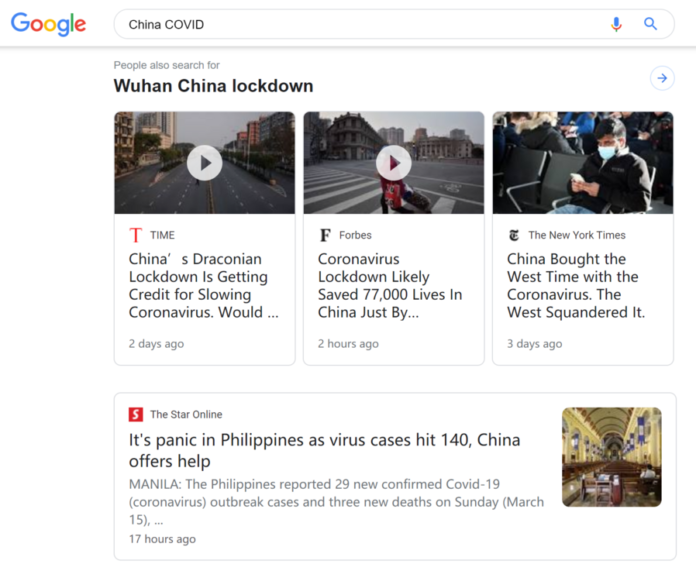Click the 'Wuhan China lockdown' heading

[x=214, y=86]
